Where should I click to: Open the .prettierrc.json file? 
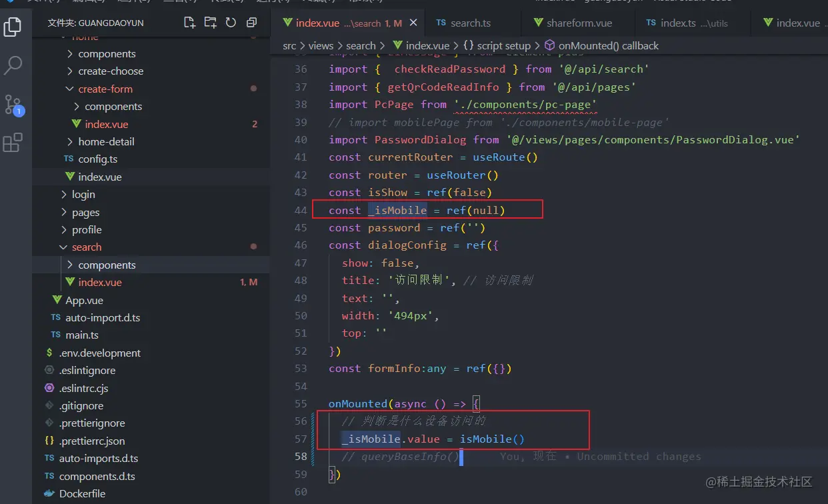tap(91, 441)
